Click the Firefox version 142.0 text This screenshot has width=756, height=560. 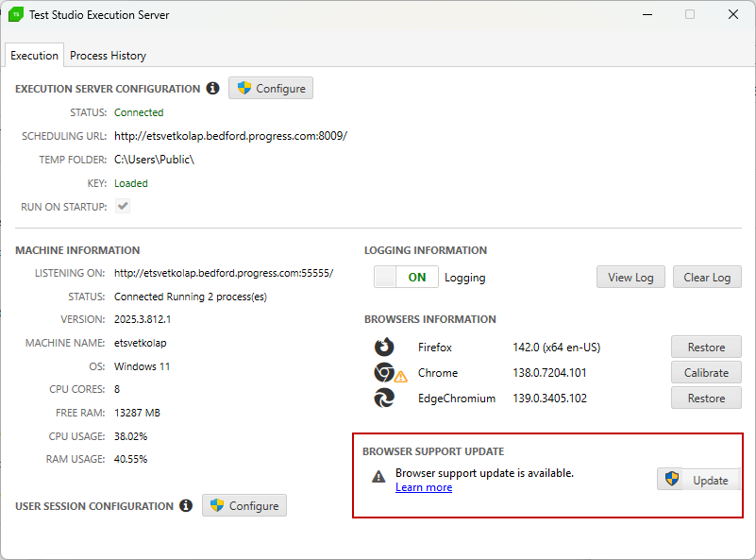click(x=557, y=348)
